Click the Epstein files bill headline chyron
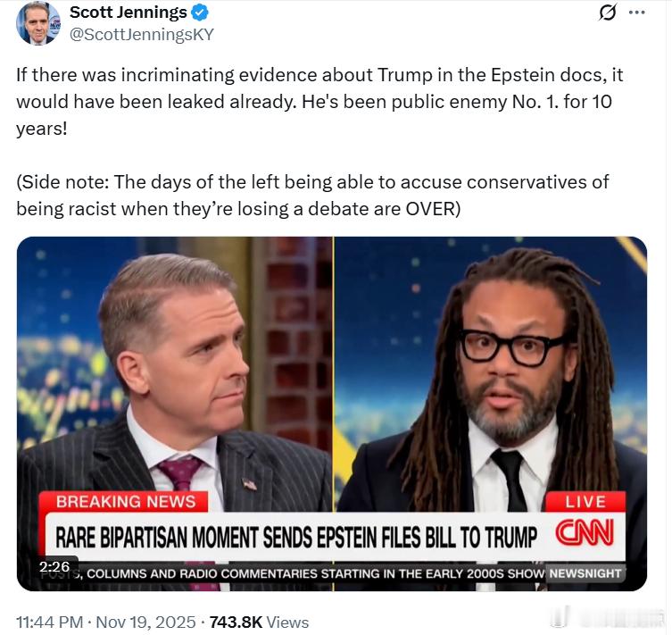Image resolution: width=672 pixels, height=635 pixels. 295,537
